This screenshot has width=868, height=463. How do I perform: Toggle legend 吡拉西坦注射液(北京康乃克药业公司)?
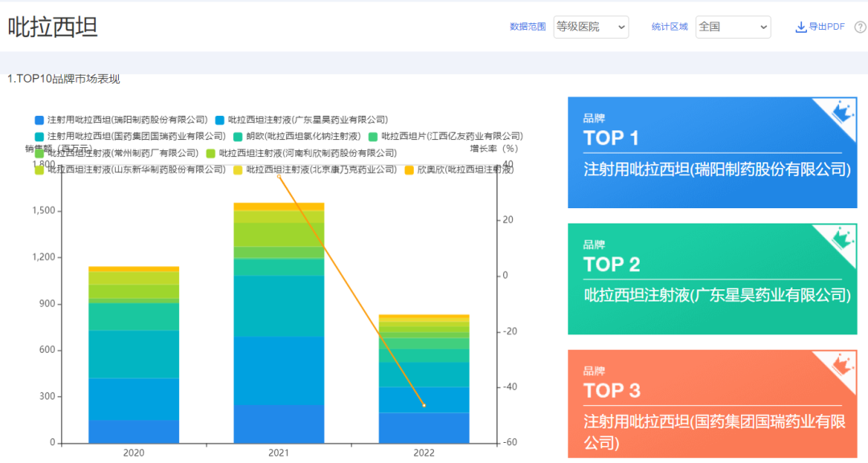[x=315, y=170]
